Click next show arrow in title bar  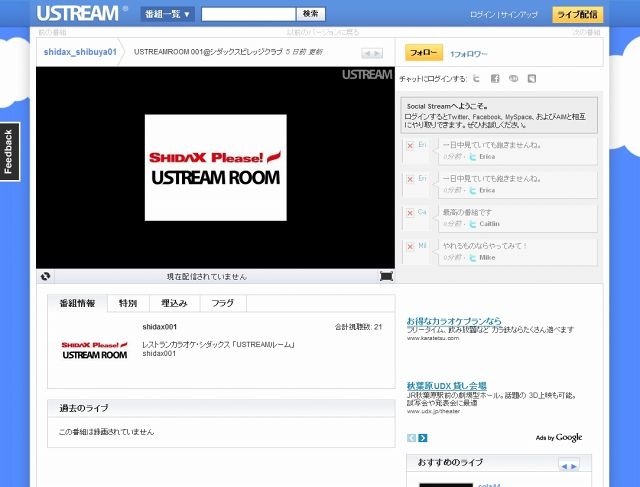377,53
